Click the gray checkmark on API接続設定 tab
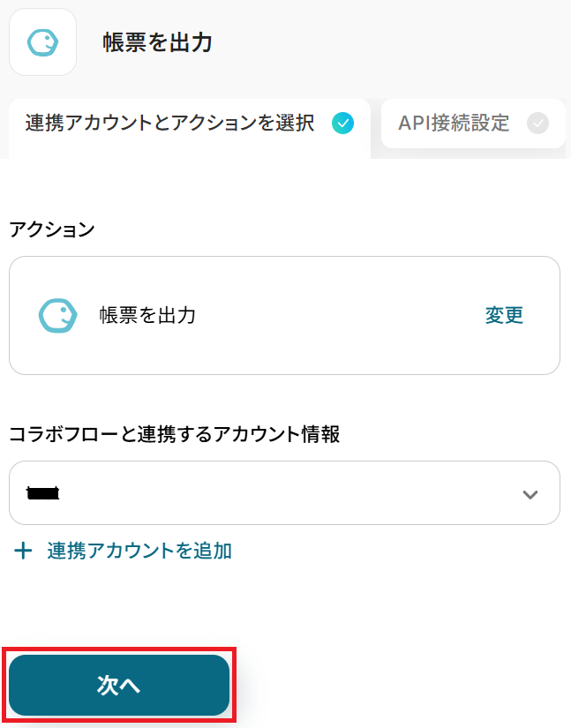This screenshot has height=728, width=571. (x=537, y=124)
